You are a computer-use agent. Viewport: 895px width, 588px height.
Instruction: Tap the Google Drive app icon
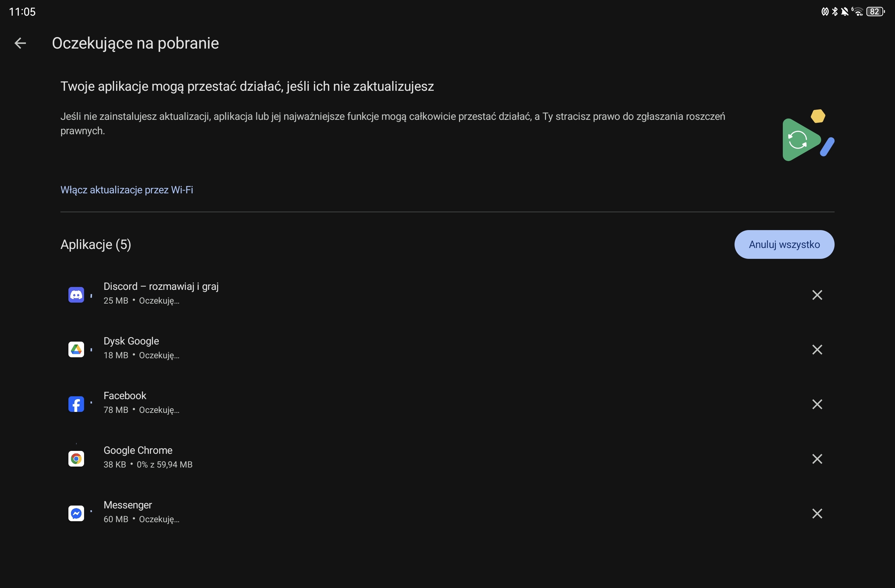(x=76, y=350)
